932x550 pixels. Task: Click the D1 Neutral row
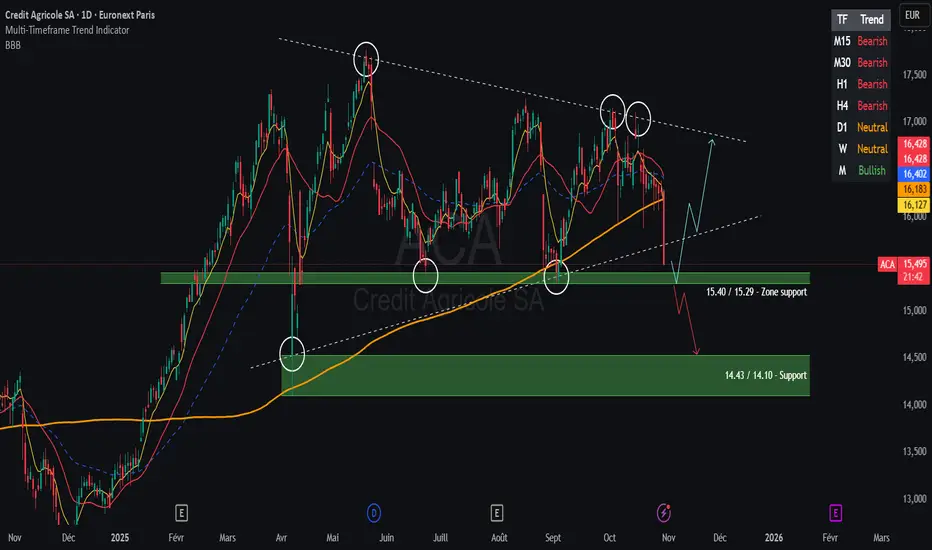(x=861, y=127)
